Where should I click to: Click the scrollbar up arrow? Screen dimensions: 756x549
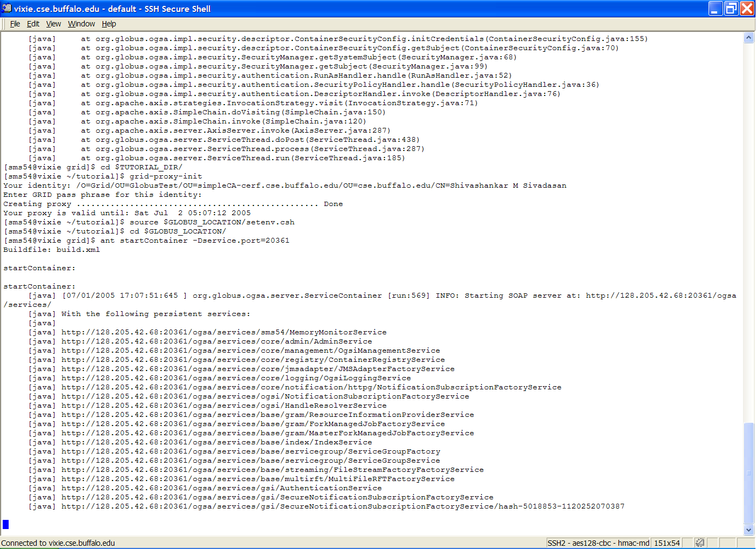pyautogui.click(x=748, y=38)
